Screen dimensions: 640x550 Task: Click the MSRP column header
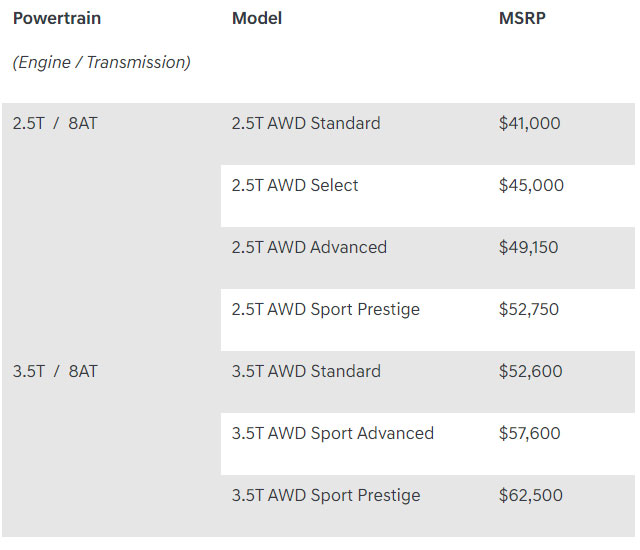click(522, 18)
